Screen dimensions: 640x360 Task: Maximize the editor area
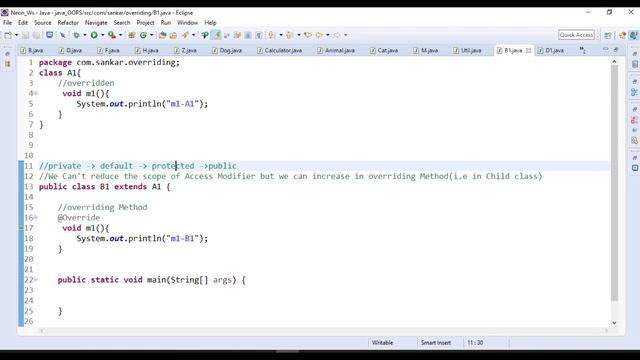tap(616, 49)
